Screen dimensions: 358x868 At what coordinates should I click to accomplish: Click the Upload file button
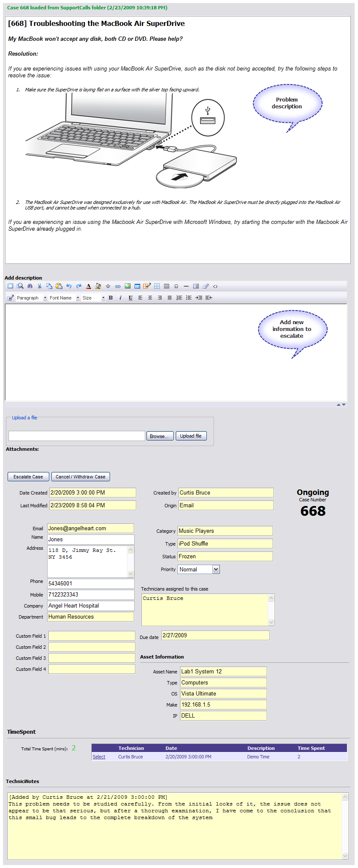point(191,436)
